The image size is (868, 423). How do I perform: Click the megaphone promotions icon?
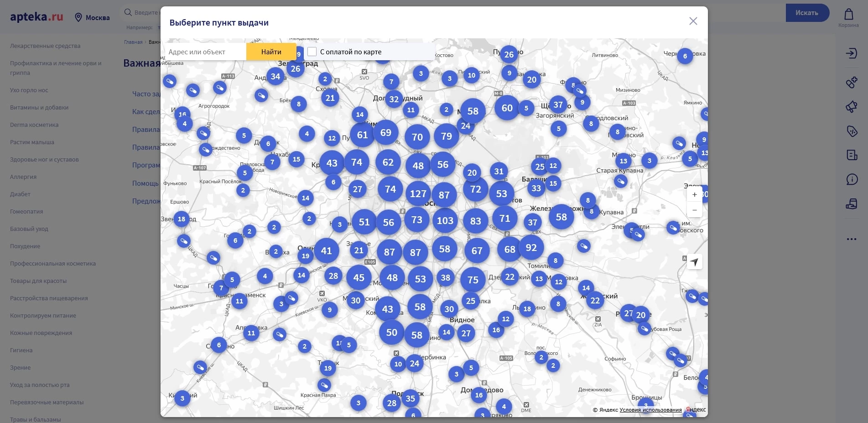click(851, 107)
